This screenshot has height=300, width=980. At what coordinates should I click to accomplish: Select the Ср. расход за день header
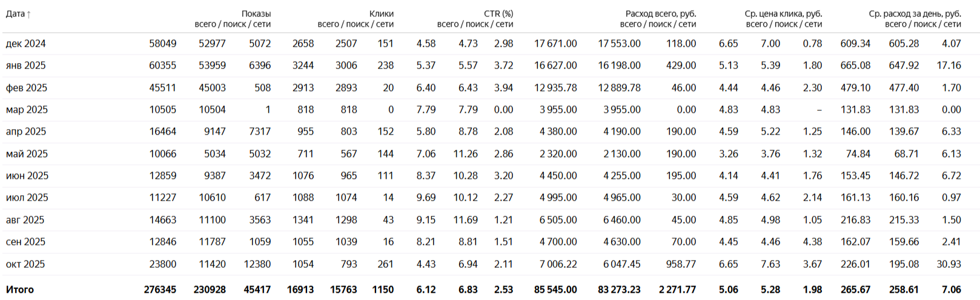pos(915,13)
